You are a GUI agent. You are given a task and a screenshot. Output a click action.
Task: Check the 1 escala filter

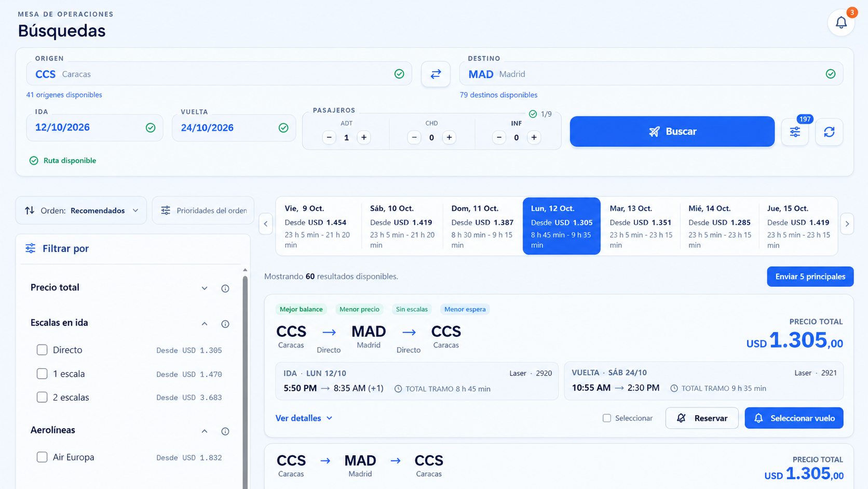(x=42, y=374)
